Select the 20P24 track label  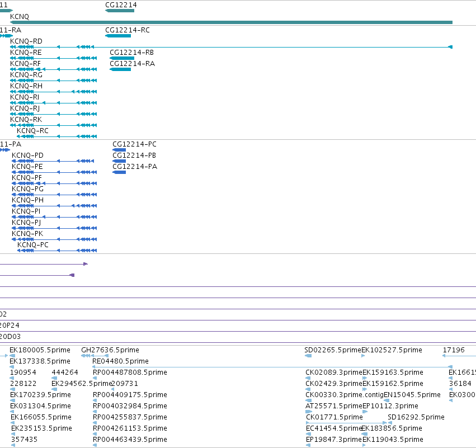point(10,326)
